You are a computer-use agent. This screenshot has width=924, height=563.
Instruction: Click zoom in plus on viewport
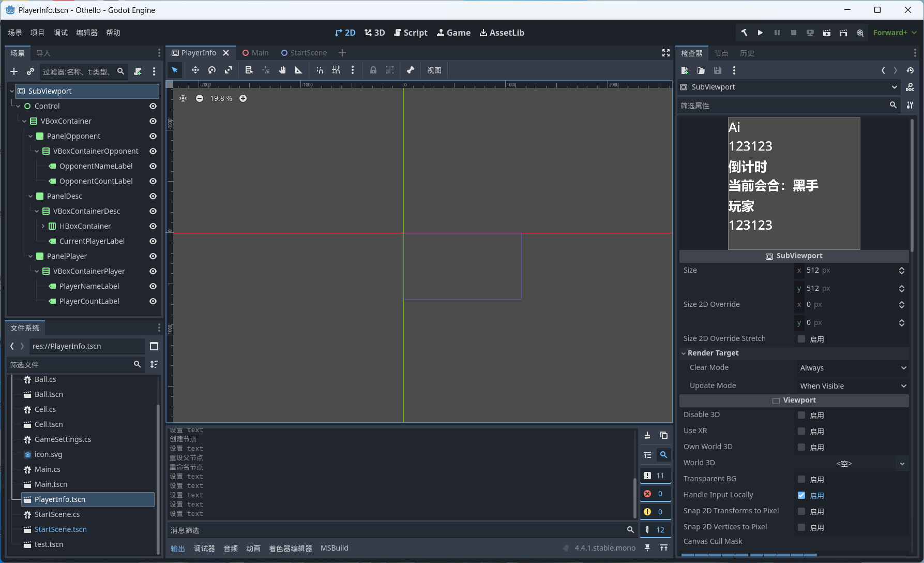(243, 98)
